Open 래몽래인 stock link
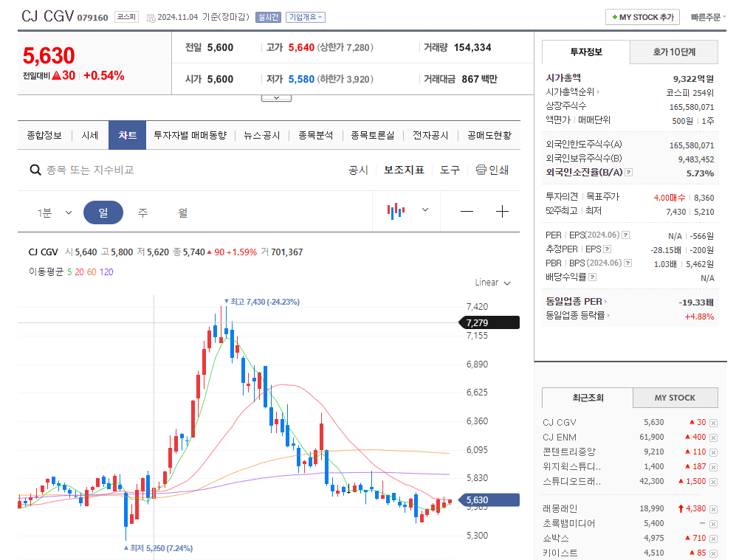 (560, 508)
